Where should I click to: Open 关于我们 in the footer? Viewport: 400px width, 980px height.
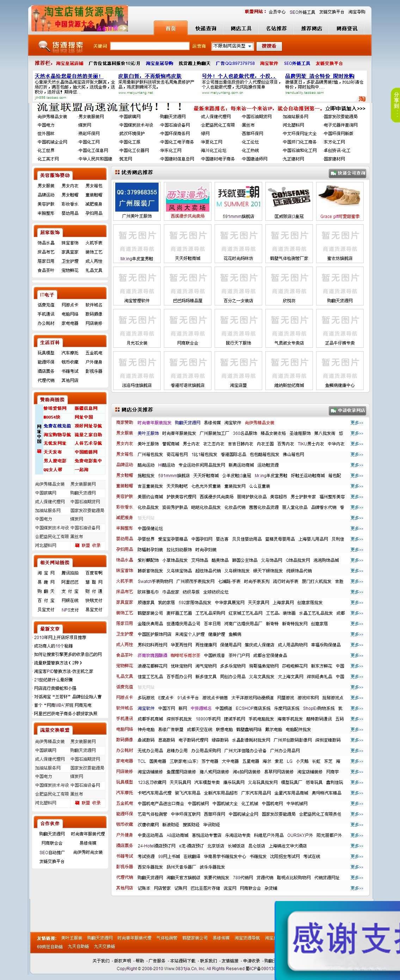[x=101, y=961]
